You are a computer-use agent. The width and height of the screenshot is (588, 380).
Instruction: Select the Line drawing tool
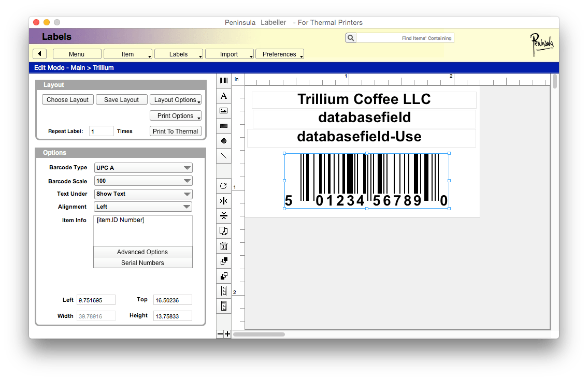[224, 155]
